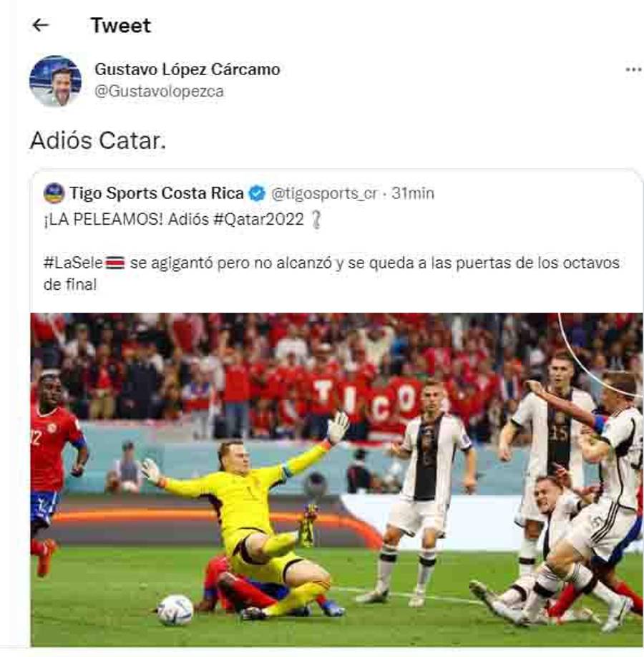This screenshot has width=644, height=657.
Task: Click the Tweet page header title
Action: [x=121, y=26]
